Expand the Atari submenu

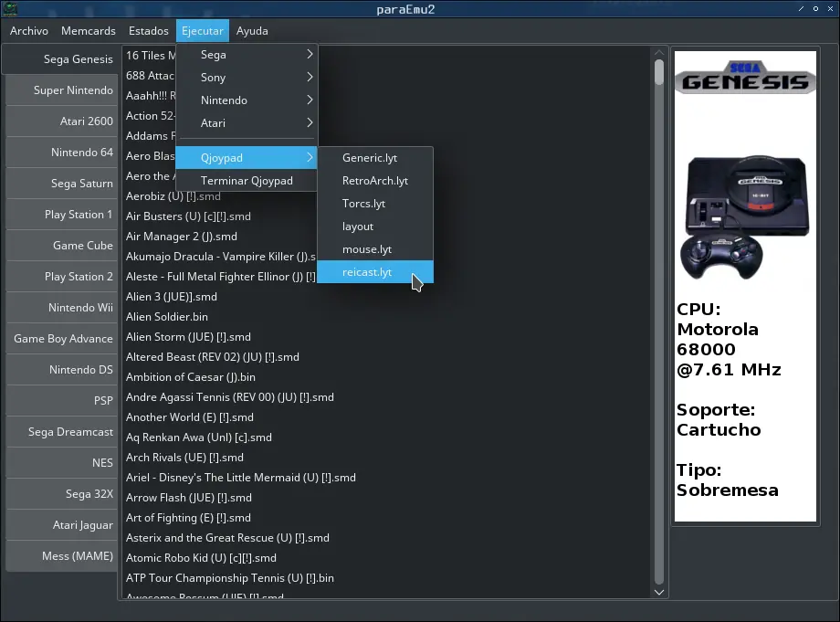[x=247, y=123]
